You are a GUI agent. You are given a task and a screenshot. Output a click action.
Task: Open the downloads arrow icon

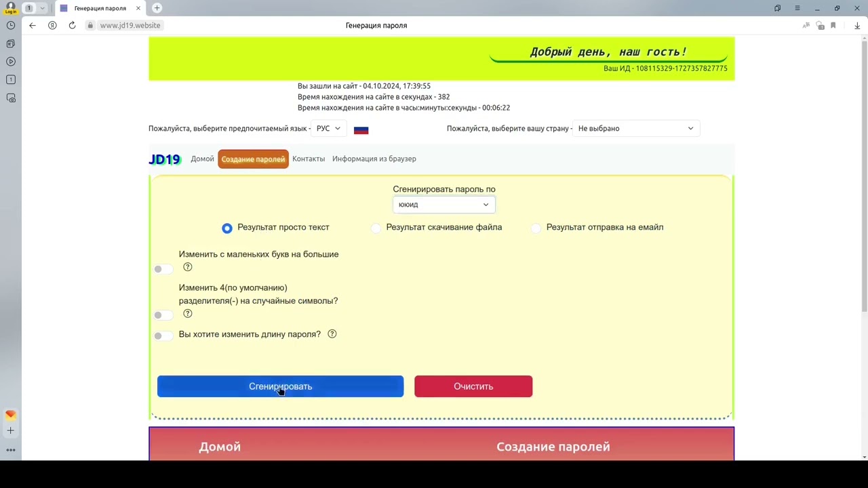[x=857, y=26]
